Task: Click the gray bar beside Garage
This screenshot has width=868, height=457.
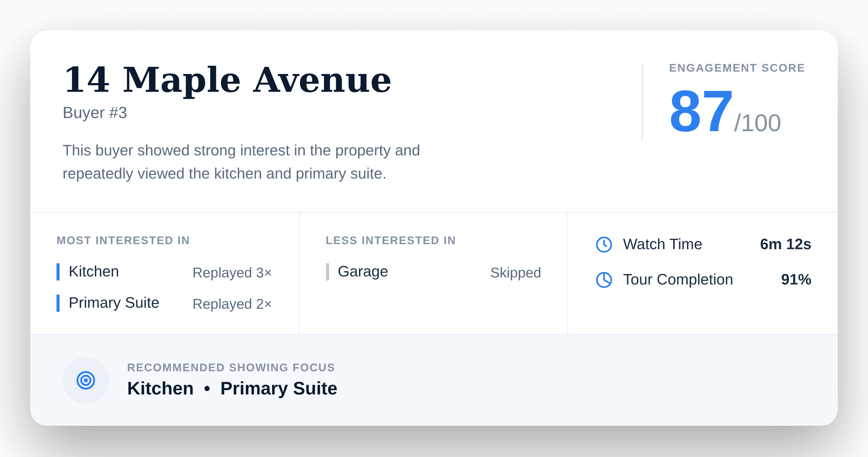Action: coord(327,272)
